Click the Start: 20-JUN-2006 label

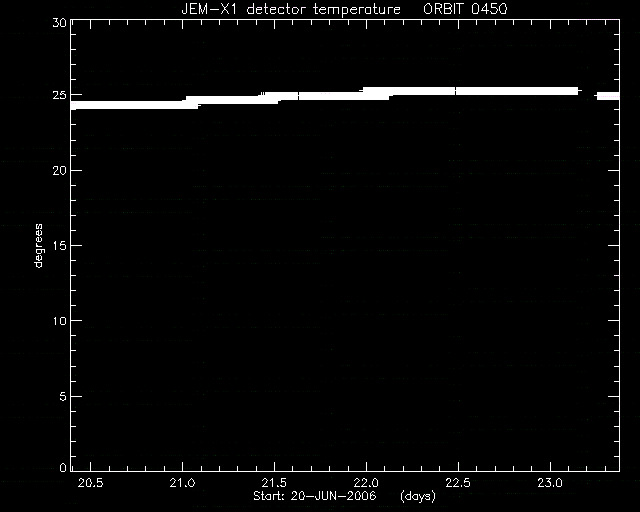coord(315,496)
